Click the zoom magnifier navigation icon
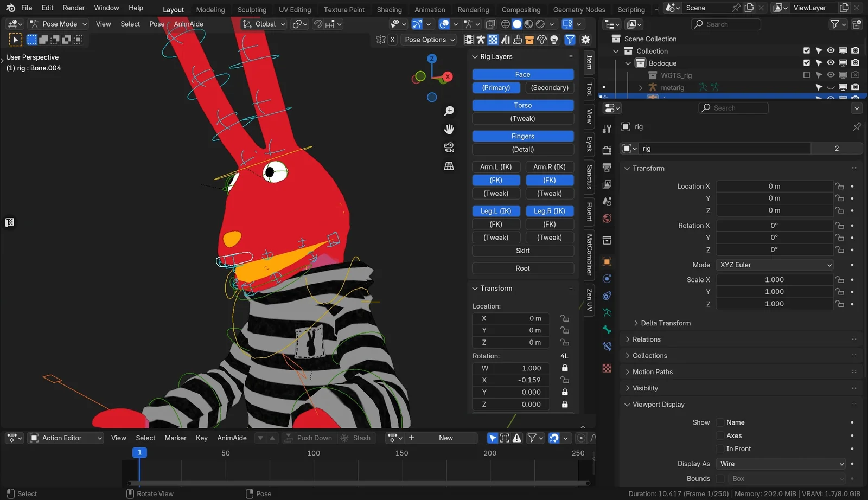Viewport: 868px width, 500px height. point(449,111)
